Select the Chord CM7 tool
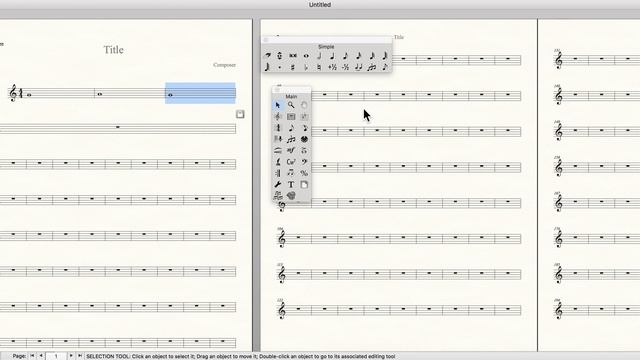 pos(291,162)
